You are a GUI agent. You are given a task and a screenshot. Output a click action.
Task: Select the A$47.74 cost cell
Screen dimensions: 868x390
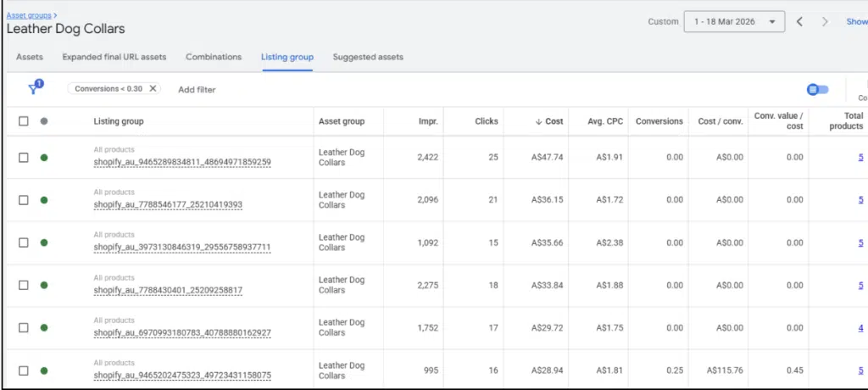[x=547, y=158]
